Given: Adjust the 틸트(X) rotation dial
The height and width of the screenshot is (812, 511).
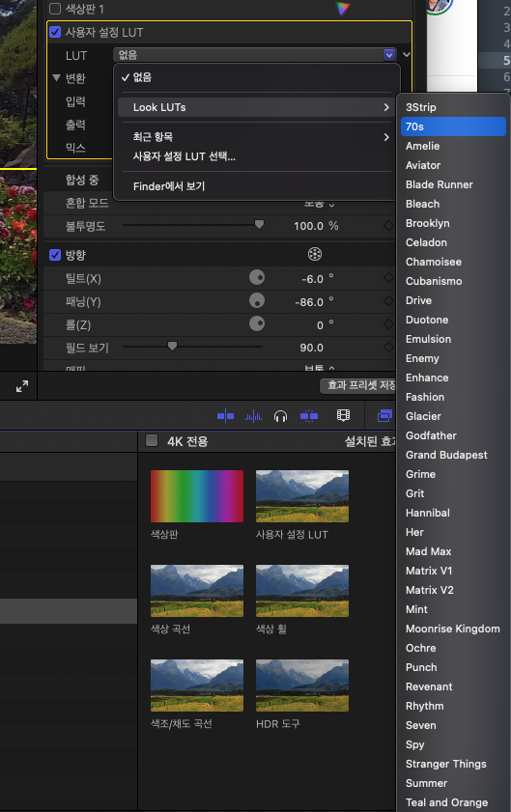Looking at the screenshot, I should pos(257,277).
